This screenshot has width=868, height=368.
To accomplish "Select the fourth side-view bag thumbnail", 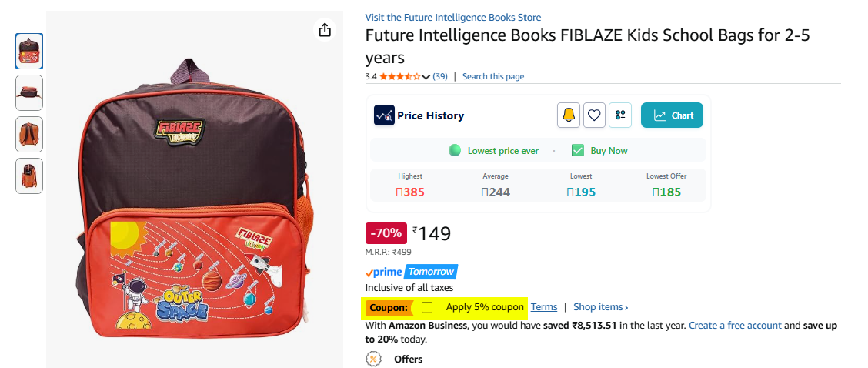I will 28,176.
